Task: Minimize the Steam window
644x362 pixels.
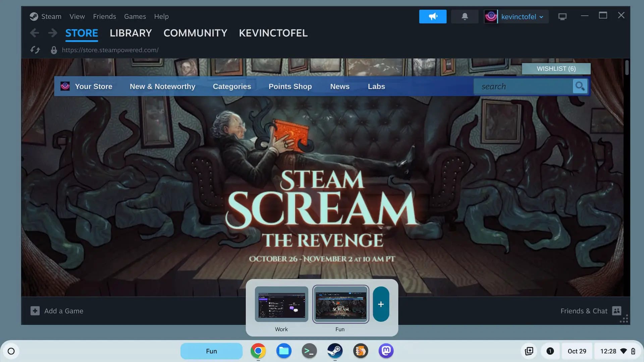Action: click(585, 16)
